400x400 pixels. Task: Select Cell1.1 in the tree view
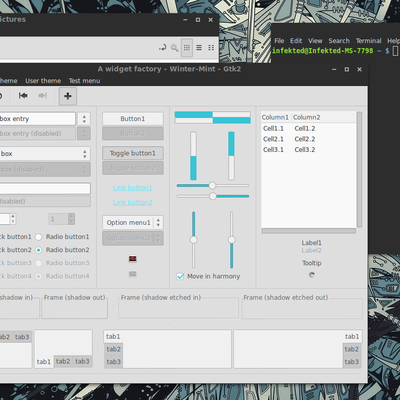[x=273, y=128]
